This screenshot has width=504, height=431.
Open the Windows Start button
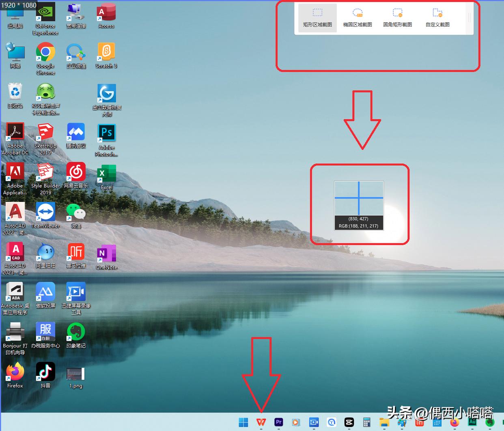tap(243, 422)
